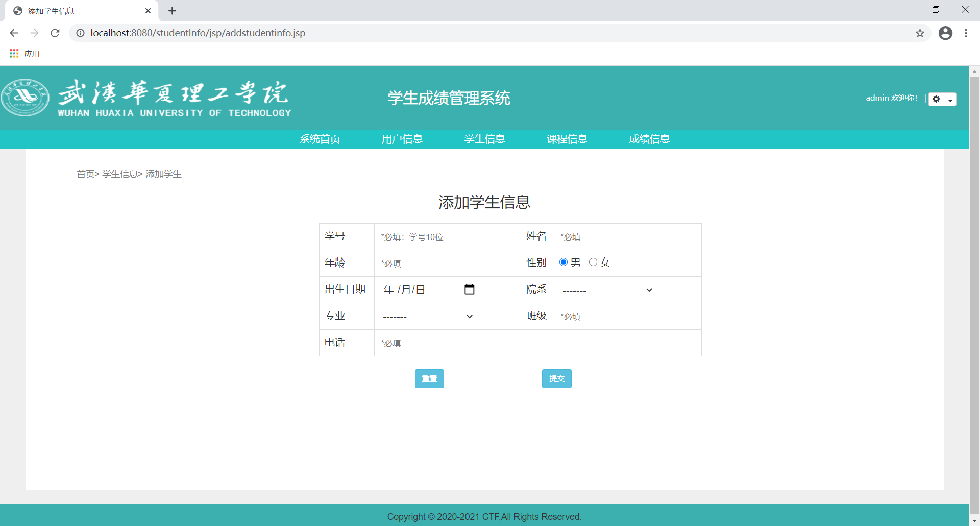Select the 男 gender radio button
The image size is (980, 526).
[x=563, y=262]
